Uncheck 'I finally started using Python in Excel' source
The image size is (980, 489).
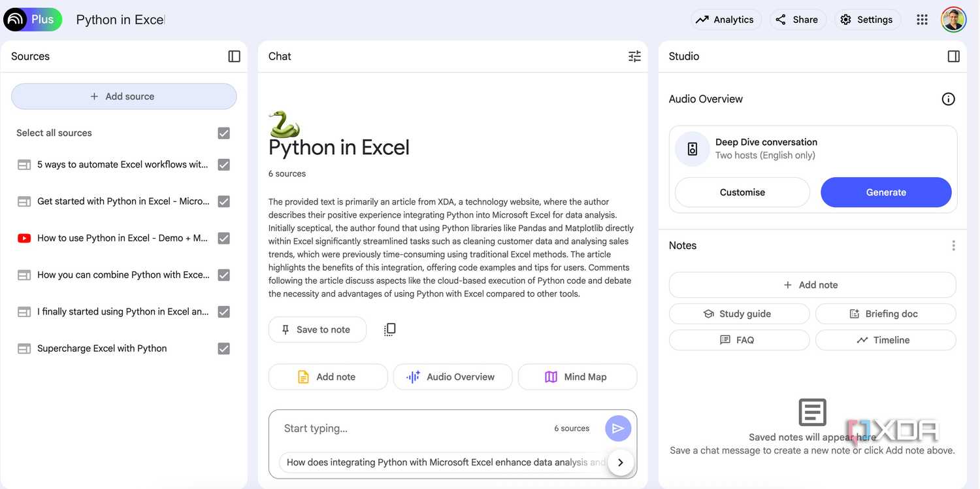223,312
